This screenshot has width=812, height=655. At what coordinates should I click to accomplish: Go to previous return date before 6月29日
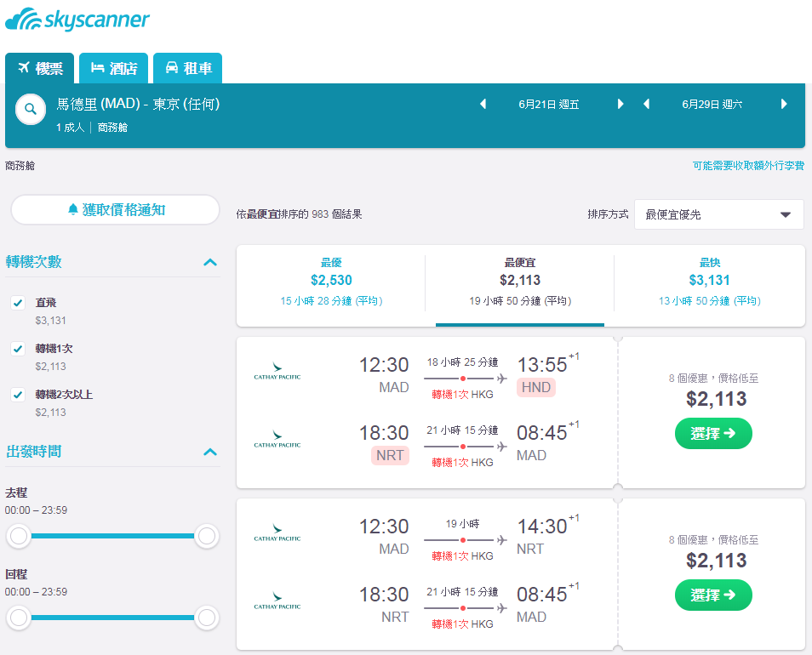click(x=646, y=104)
